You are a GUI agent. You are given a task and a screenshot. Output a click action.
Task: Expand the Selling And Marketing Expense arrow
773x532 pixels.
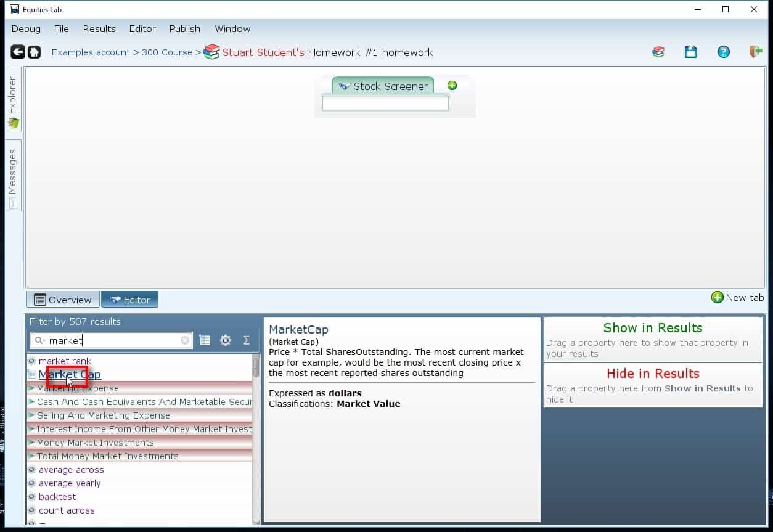tap(31, 415)
